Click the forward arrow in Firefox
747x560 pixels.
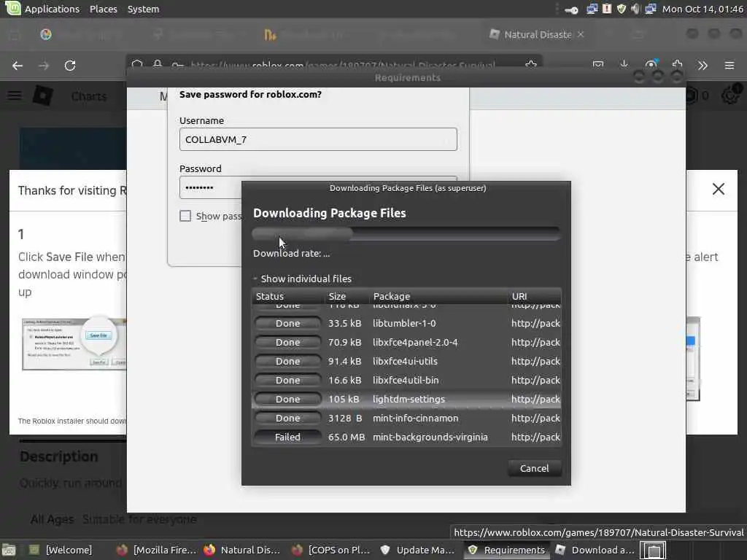(44, 65)
